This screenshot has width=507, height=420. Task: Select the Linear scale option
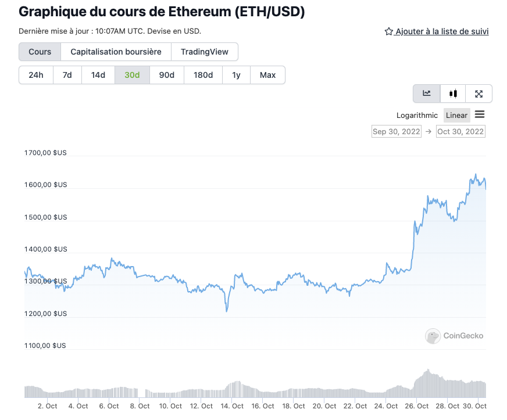coord(456,115)
